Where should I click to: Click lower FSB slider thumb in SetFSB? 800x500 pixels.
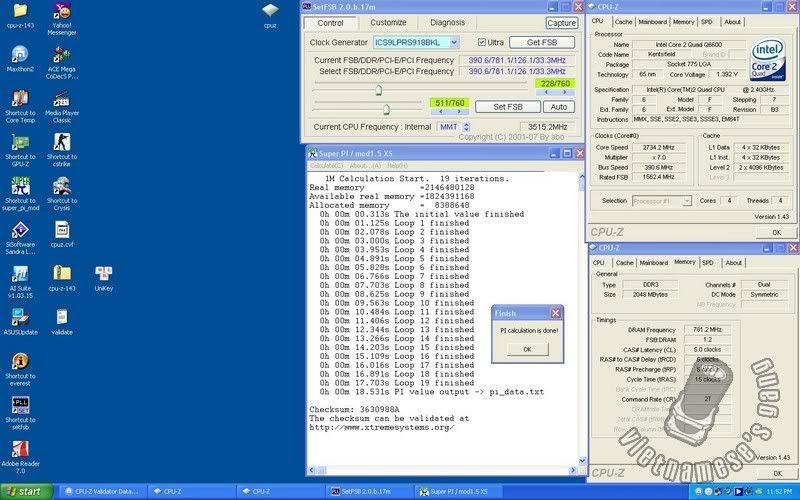(x=386, y=109)
